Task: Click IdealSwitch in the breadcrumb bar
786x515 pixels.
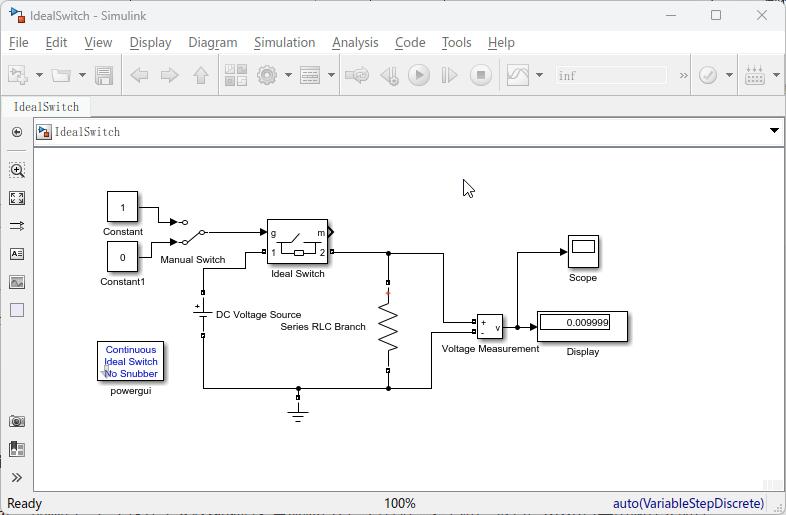Action: pos(87,132)
